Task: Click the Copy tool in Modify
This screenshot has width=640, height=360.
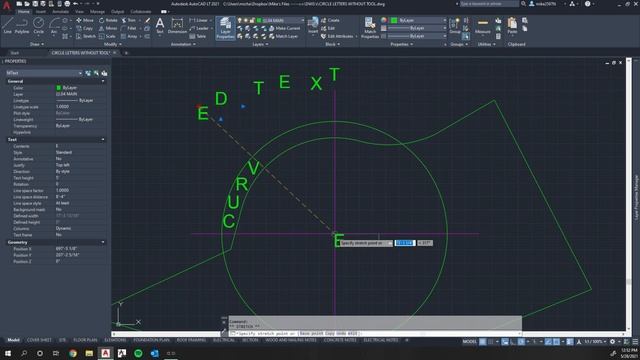Action: click(85, 28)
